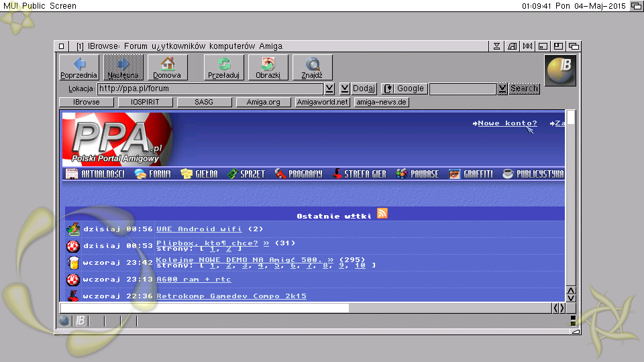644x362 pixels.
Task: Go back with the Poprzednia button
Action: pyautogui.click(x=79, y=67)
